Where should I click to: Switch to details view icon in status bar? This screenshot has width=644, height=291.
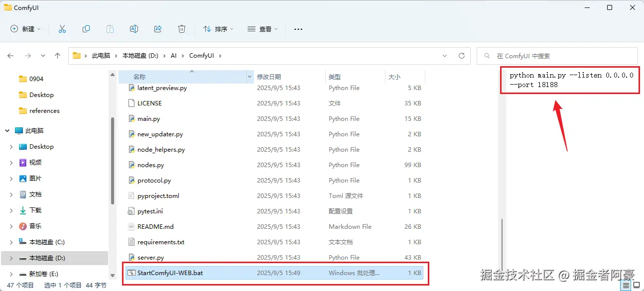(x=626, y=286)
